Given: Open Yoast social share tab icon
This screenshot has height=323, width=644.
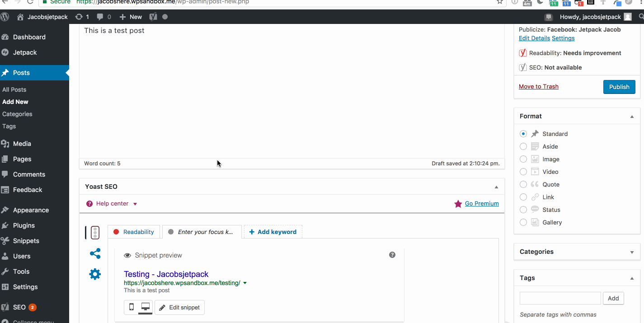Looking at the screenshot, I should click(95, 253).
